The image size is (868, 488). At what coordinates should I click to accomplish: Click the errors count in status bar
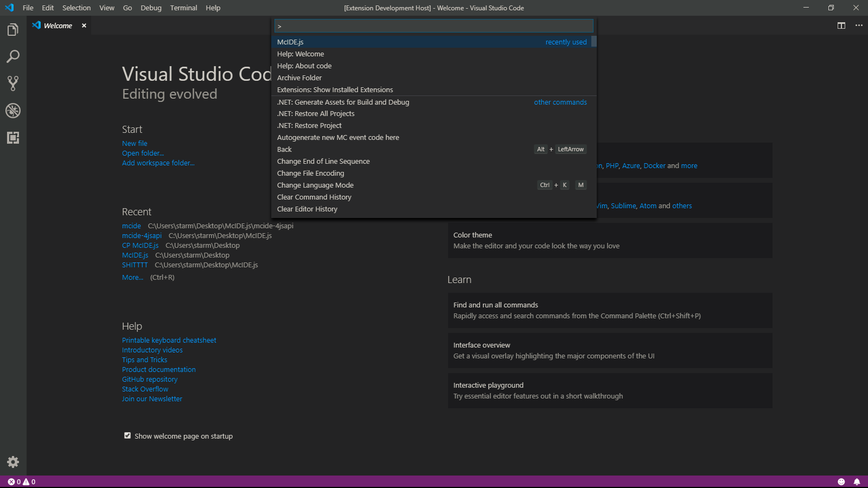[14, 481]
